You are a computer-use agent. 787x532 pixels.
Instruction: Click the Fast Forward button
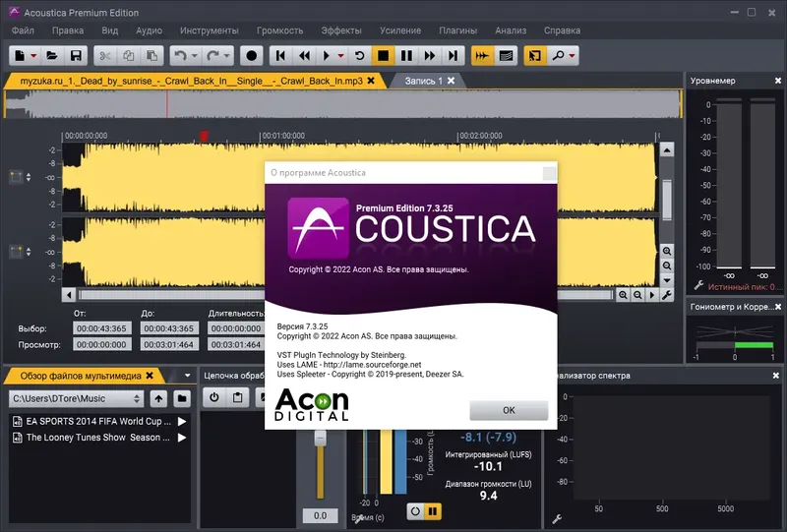430,56
